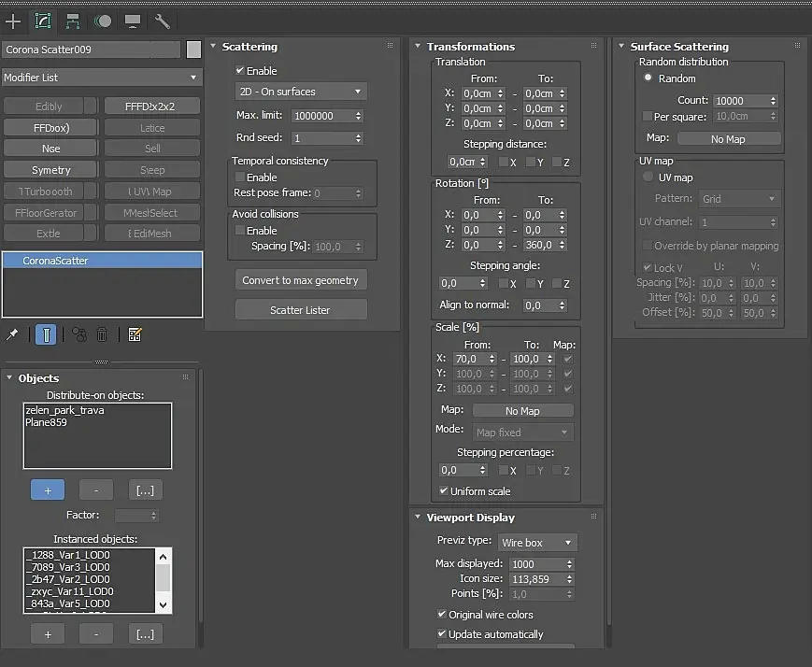
Task: Open the Motion panel icon
Action: point(103,20)
